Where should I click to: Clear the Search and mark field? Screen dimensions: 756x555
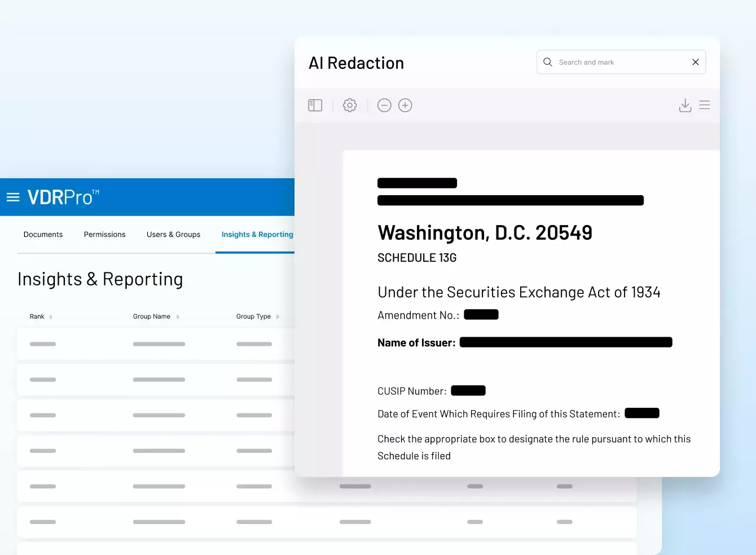pyautogui.click(x=695, y=62)
